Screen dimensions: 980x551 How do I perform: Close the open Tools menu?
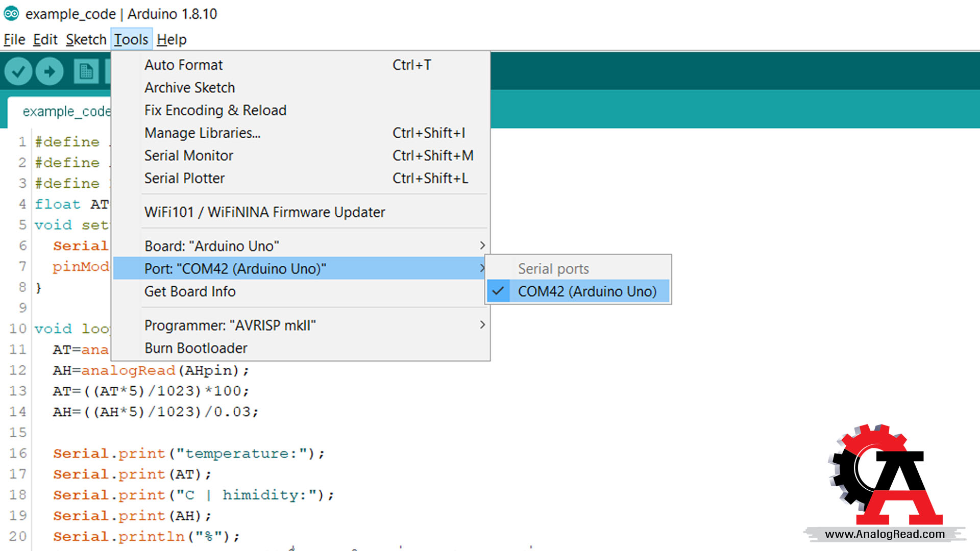(131, 39)
